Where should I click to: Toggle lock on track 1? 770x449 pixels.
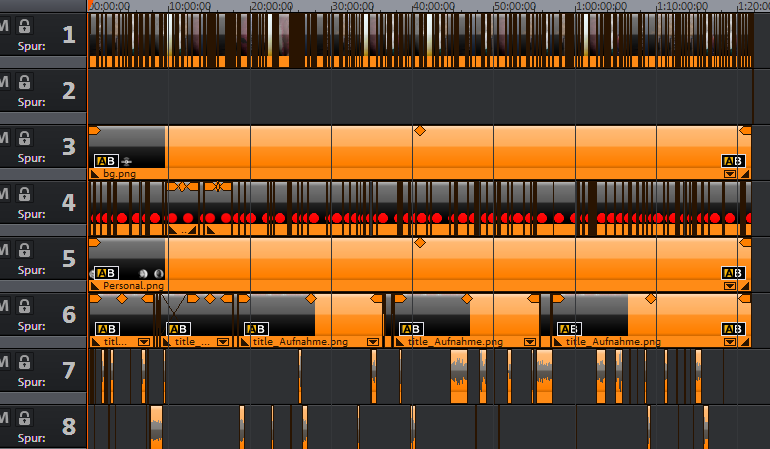(x=24, y=28)
